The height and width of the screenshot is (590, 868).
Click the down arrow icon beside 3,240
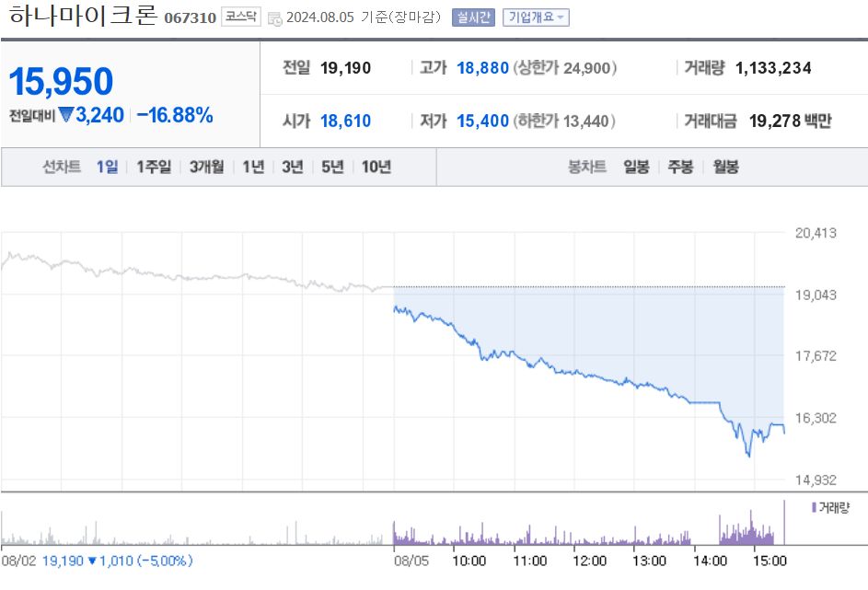66,114
